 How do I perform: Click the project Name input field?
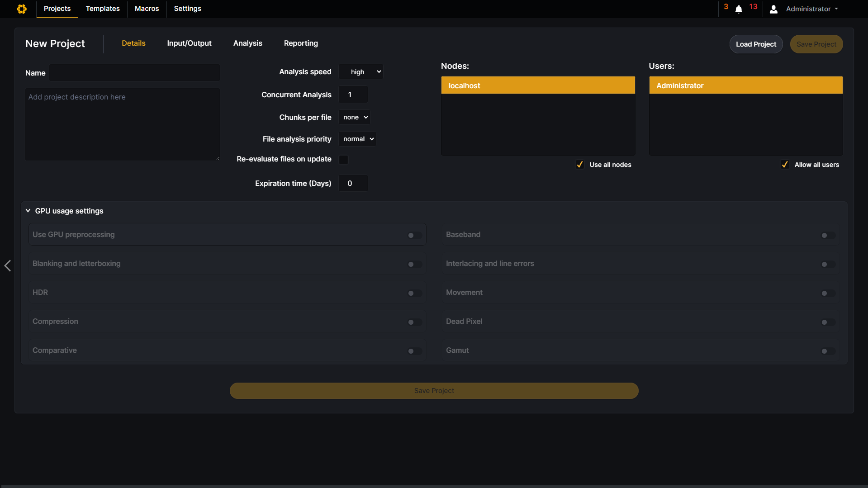click(x=134, y=72)
